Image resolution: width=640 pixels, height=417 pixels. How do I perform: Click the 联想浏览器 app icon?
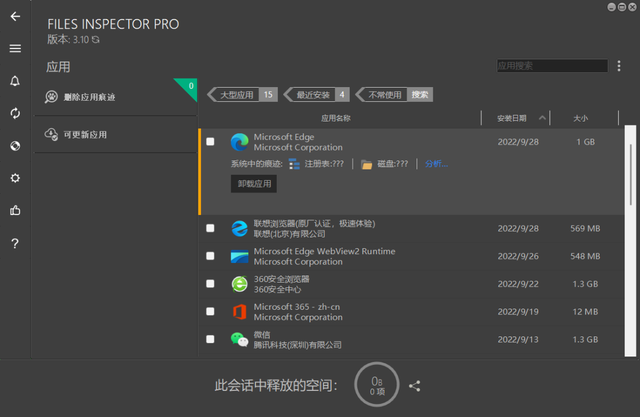[239, 228]
